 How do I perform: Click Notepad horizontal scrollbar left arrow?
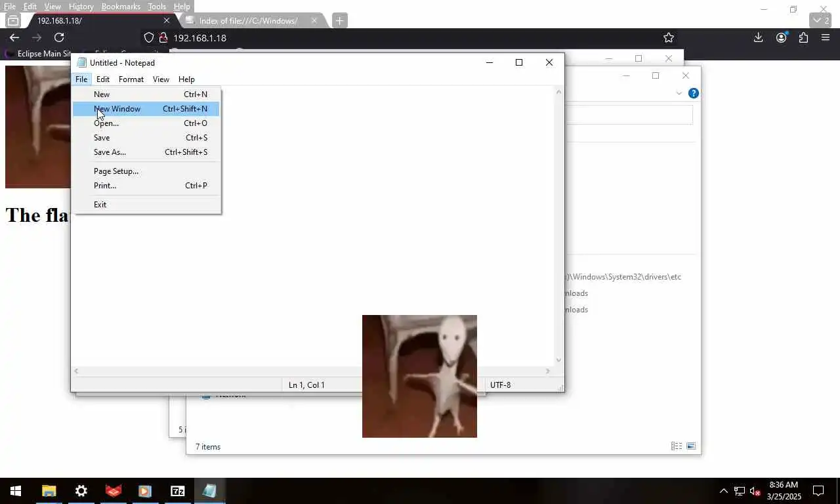[77, 371]
